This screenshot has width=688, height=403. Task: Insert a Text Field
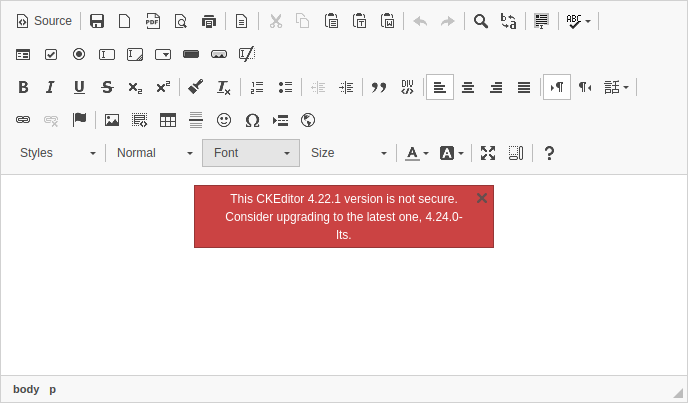(x=107, y=54)
